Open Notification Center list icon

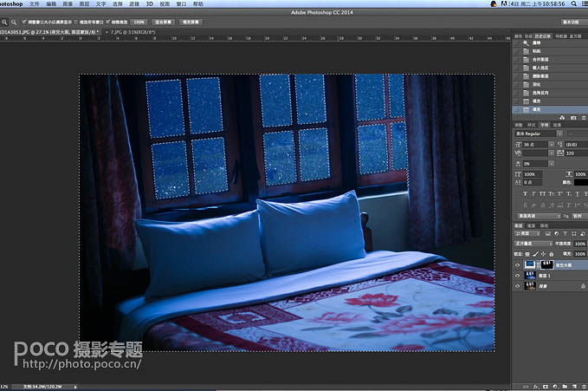585,3
